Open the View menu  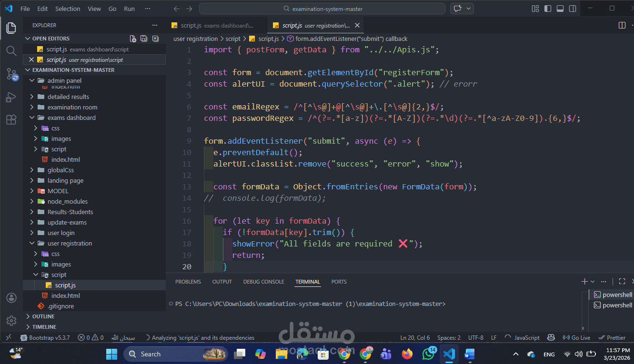[94, 8]
